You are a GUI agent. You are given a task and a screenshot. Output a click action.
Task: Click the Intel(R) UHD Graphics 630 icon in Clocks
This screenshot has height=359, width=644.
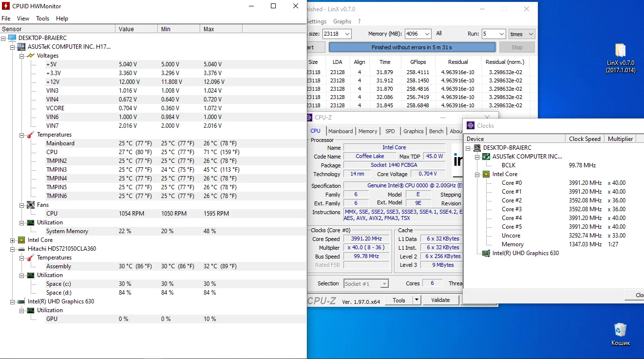coord(486,253)
